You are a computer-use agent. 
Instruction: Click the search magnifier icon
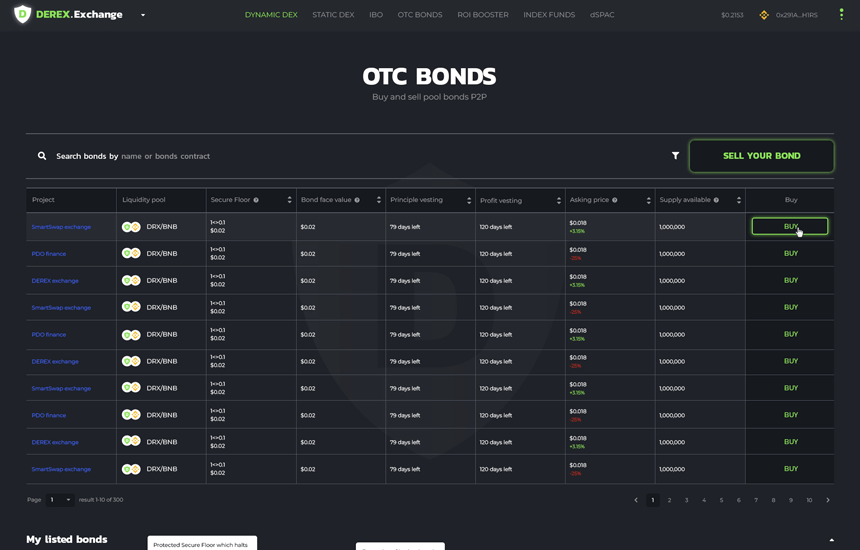[x=42, y=156]
